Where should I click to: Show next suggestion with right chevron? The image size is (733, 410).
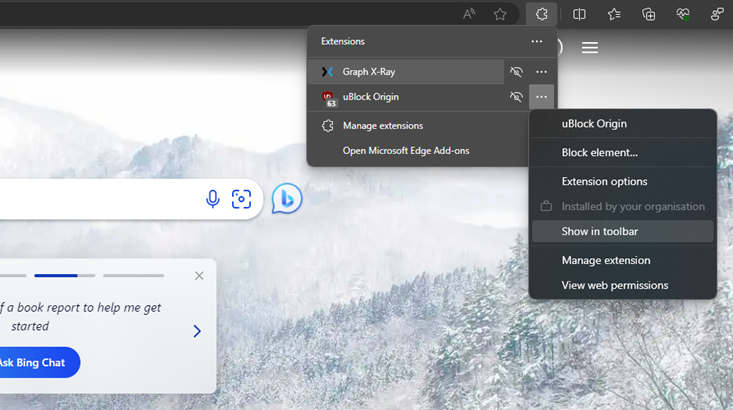pos(197,331)
